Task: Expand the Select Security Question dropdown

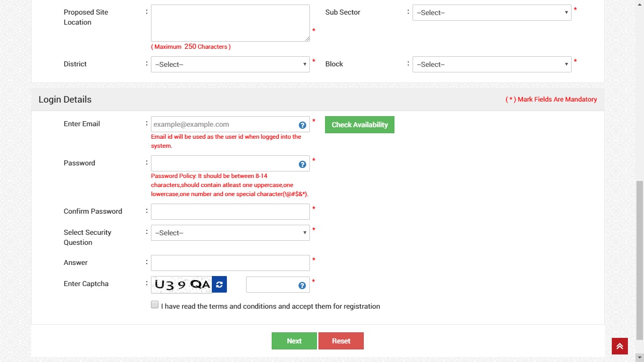Action: point(230,233)
